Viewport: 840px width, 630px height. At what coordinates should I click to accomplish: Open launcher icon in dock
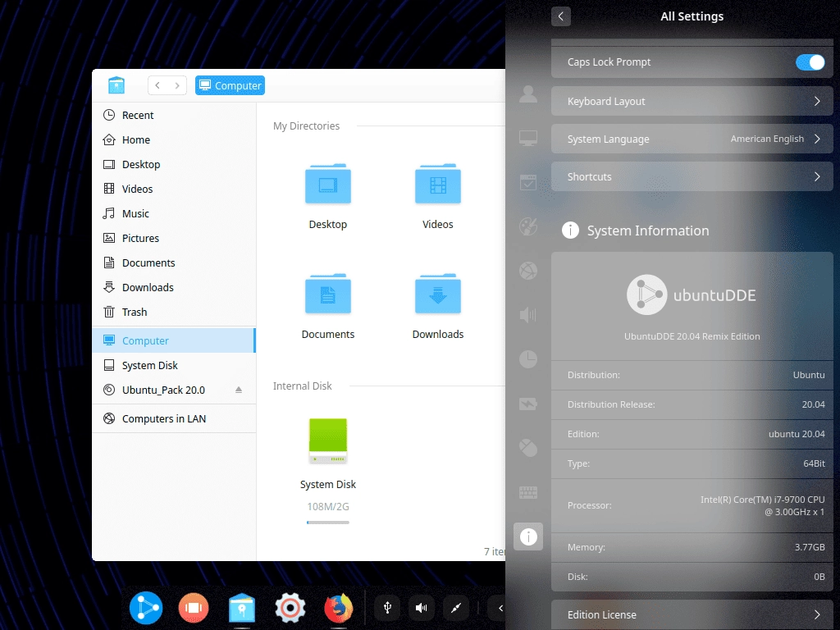146,608
